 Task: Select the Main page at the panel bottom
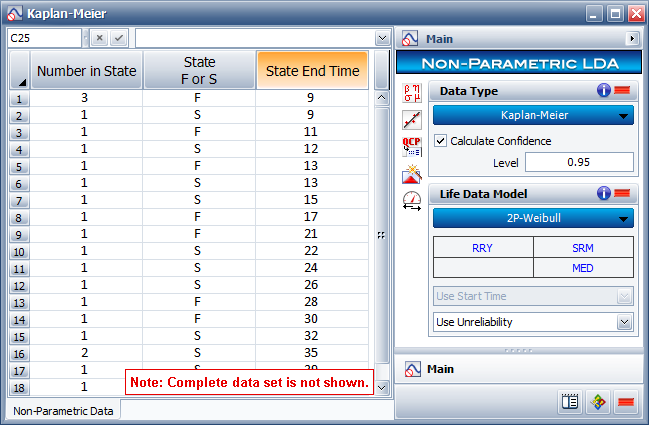pyautogui.click(x=440, y=369)
